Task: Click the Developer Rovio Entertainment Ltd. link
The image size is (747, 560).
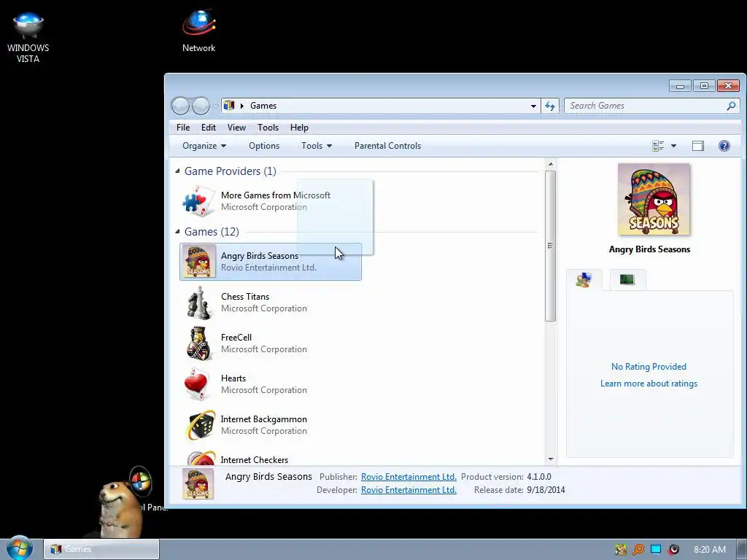Action: [x=409, y=490]
